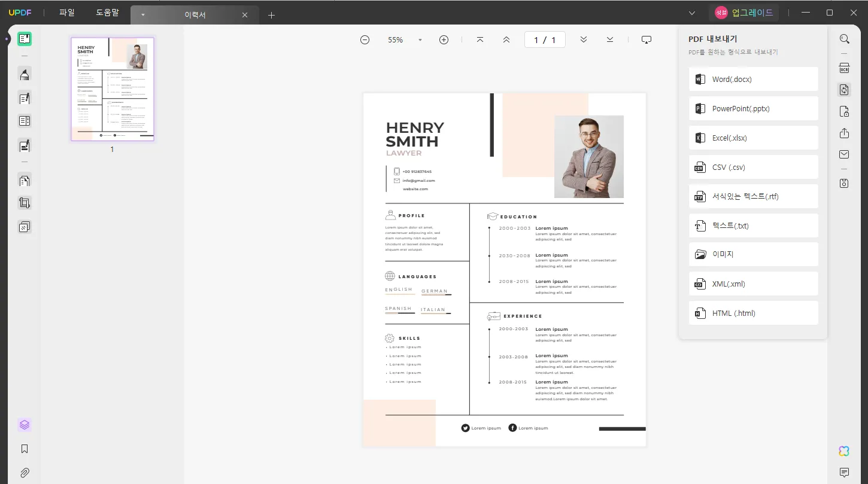Image resolution: width=868 pixels, height=484 pixels.
Task: Open the chevron menu beside upgrade button
Action: tap(692, 13)
